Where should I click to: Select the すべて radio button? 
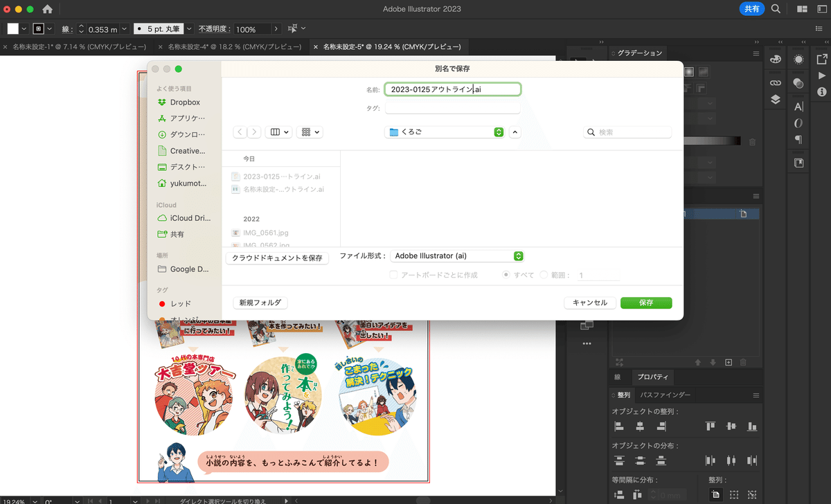[506, 275]
